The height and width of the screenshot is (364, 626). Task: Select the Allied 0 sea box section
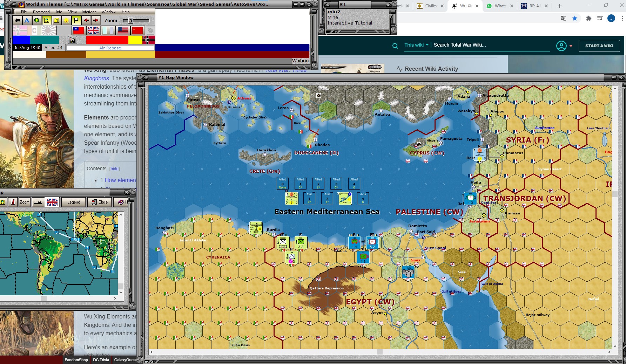point(283,183)
